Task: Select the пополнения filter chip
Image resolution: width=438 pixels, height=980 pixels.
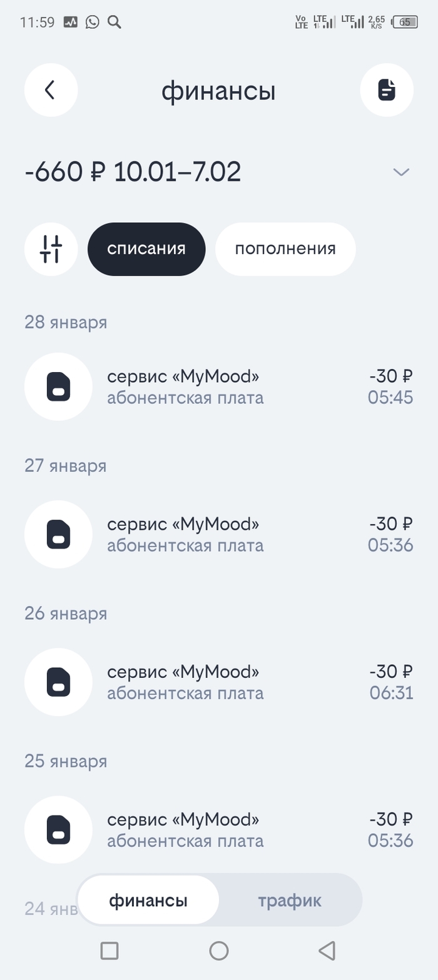Action: [285, 249]
